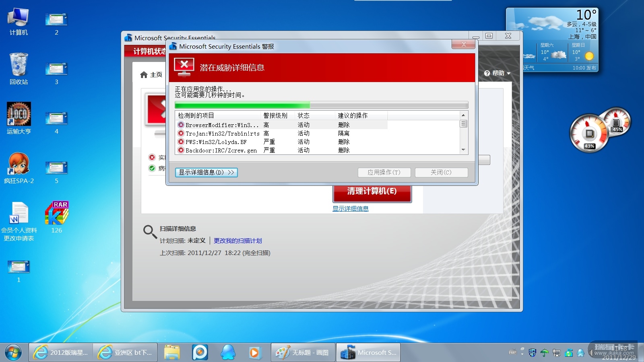Open the 计算机 desktop icon

19,22
